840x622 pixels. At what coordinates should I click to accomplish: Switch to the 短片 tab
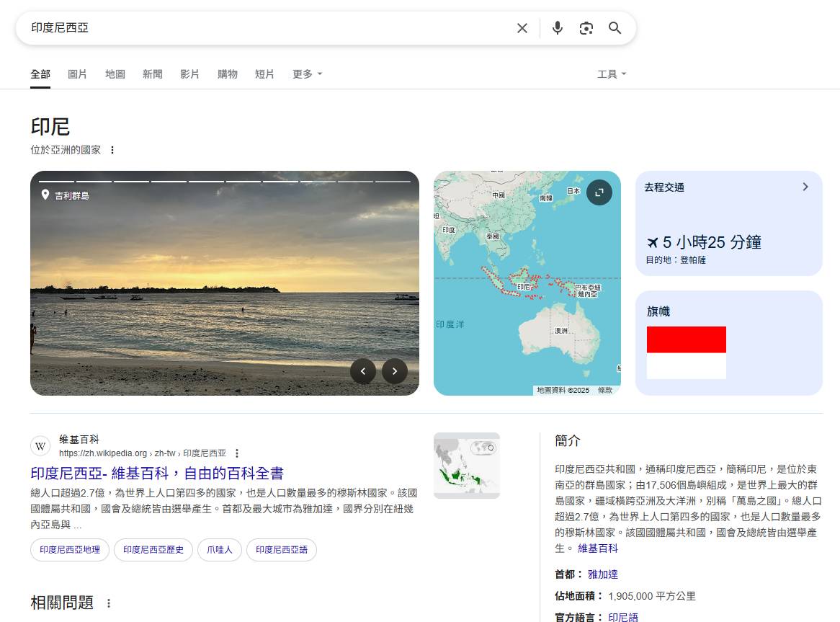(264, 74)
